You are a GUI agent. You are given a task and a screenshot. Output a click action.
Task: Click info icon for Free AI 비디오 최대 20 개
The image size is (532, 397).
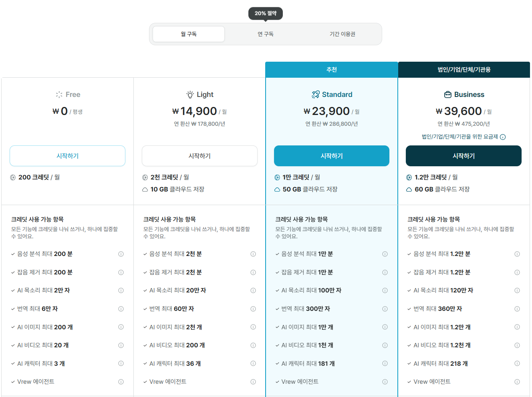(121, 345)
